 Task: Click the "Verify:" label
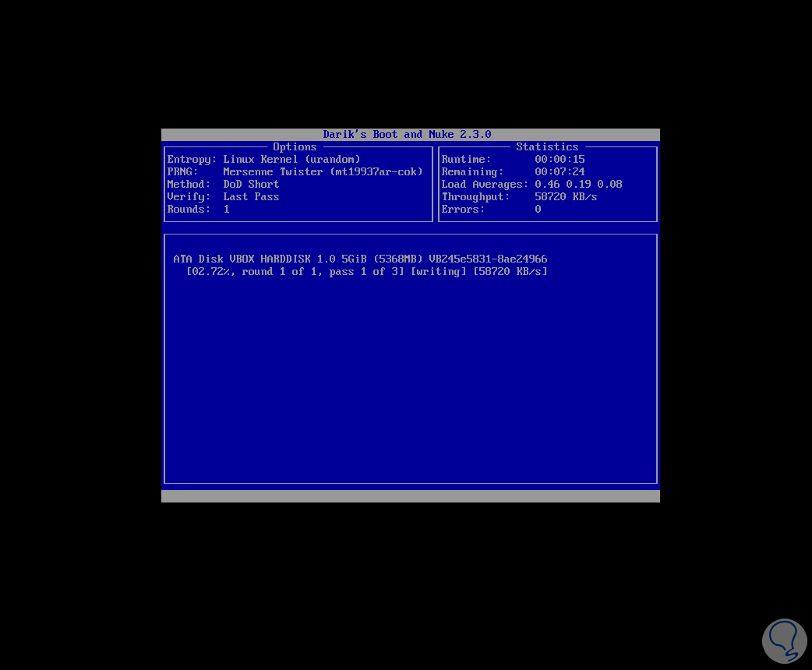[189, 197]
